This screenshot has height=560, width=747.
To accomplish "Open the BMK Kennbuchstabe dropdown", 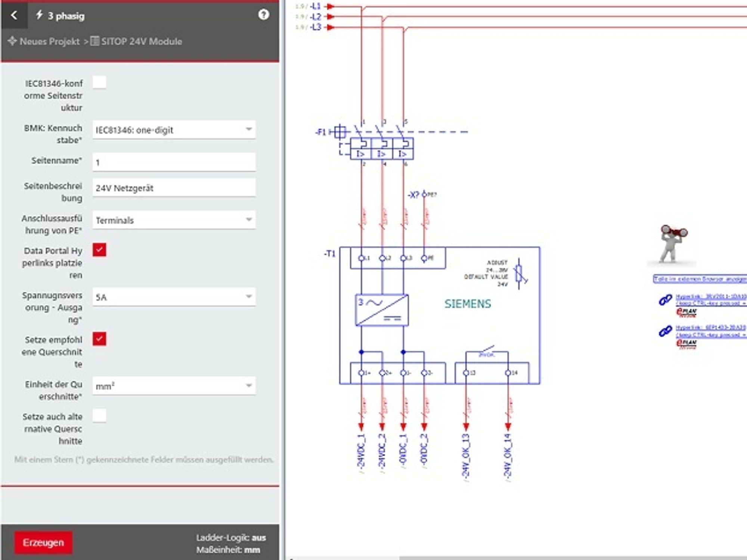I will click(174, 130).
